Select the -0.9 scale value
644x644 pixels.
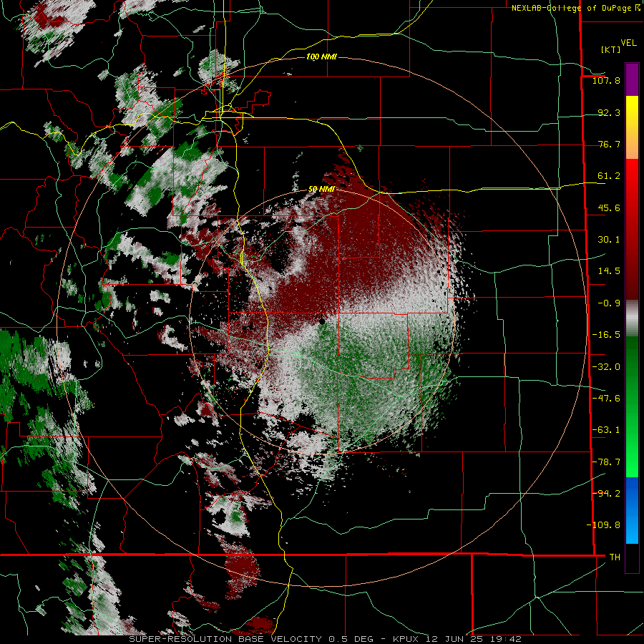pos(609,303)
